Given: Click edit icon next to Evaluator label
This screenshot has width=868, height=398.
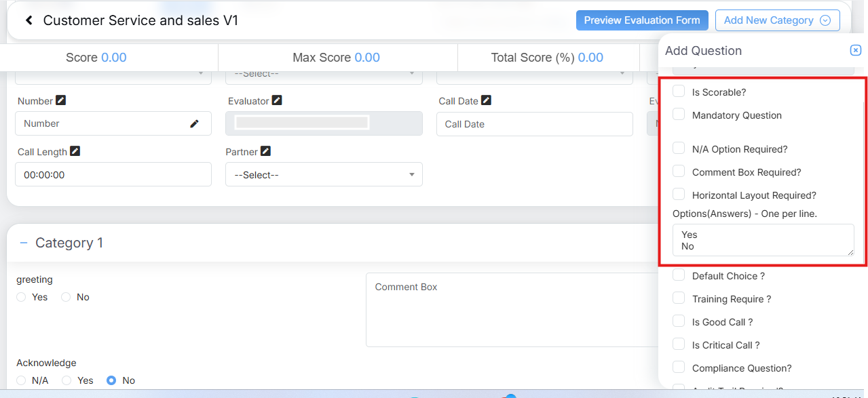Looking at the screenshot, I should coord(277,100).
